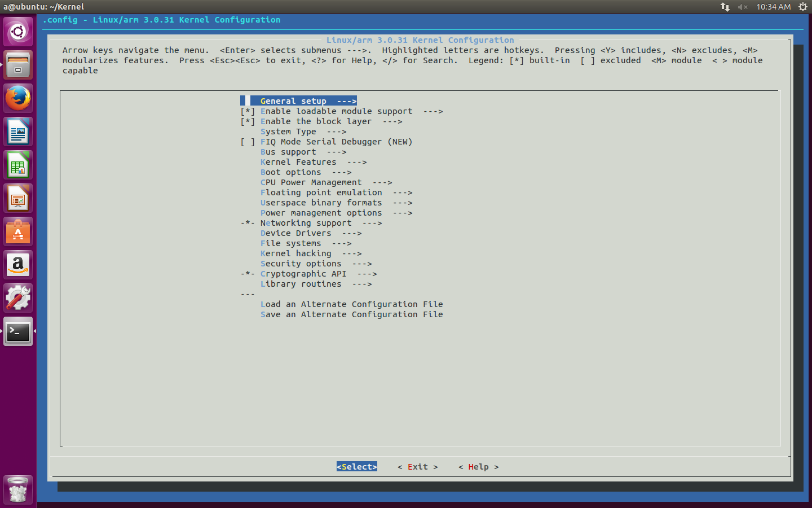Click the Select button
Viewport: 812px width, 508px height.
tap(357, 467)
